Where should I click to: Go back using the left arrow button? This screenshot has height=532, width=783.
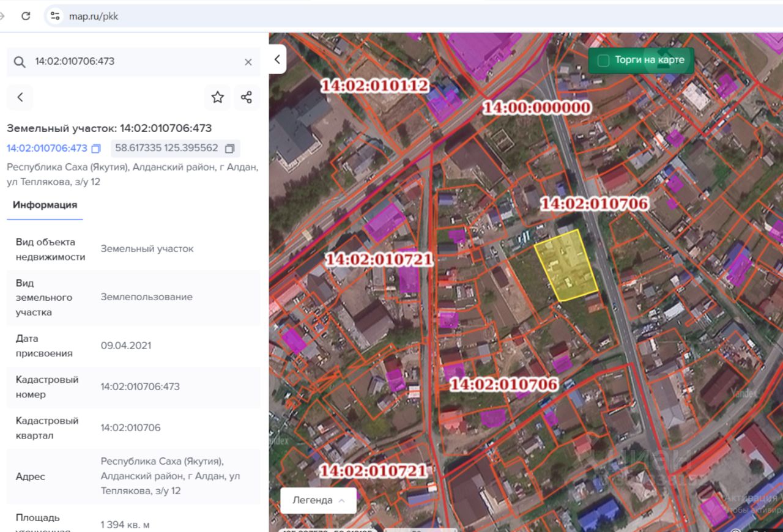(x=20, y=97)
